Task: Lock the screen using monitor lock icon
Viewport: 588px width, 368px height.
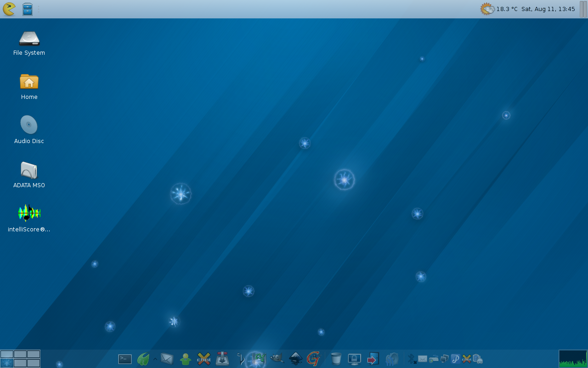Action: (355, 359)
